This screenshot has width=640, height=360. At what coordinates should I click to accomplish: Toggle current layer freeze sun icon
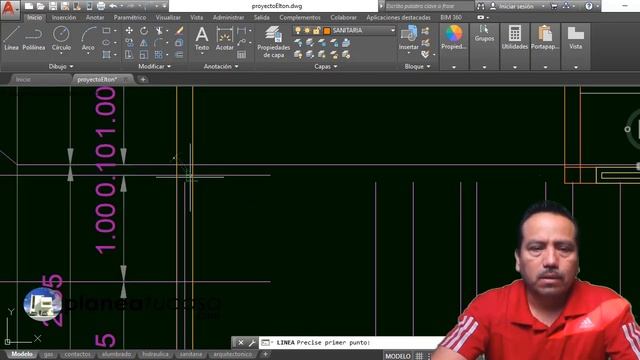[x=307, y=31]
